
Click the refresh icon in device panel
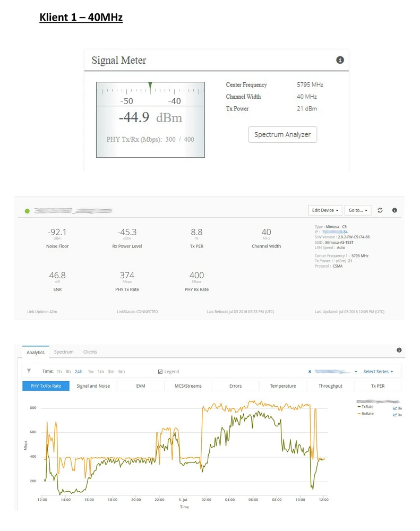380,210
